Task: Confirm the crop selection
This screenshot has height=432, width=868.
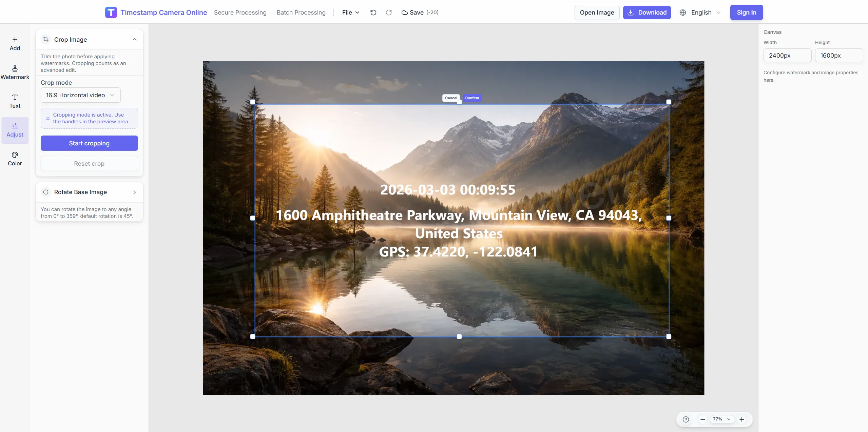Action: pyautogui.click(x=472, y=98)
